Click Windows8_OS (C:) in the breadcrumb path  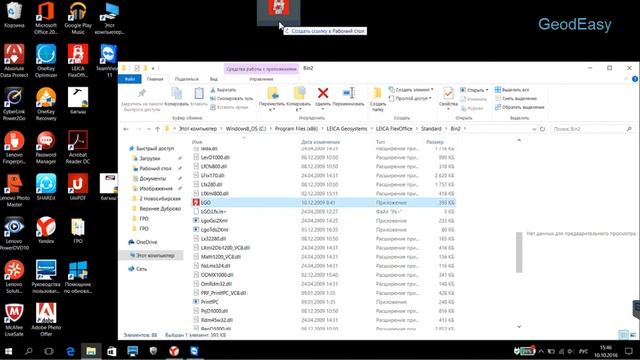coord(246,129)
